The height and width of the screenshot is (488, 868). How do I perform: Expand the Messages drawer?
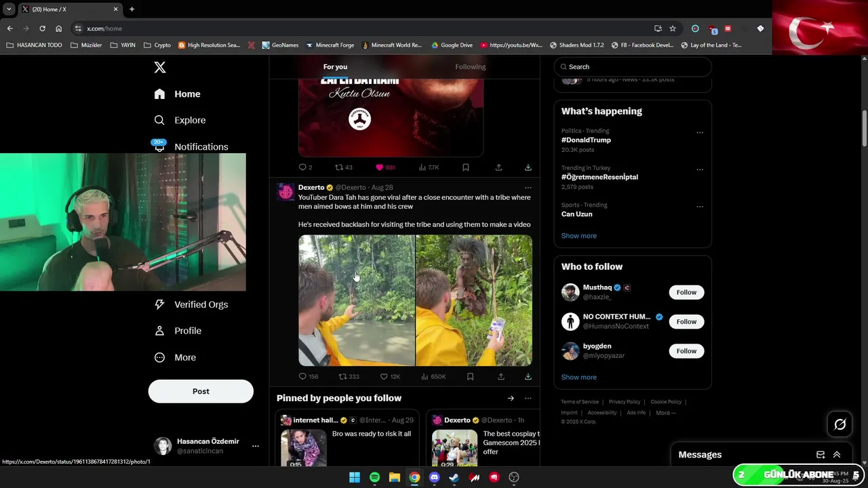pos(837,455)
